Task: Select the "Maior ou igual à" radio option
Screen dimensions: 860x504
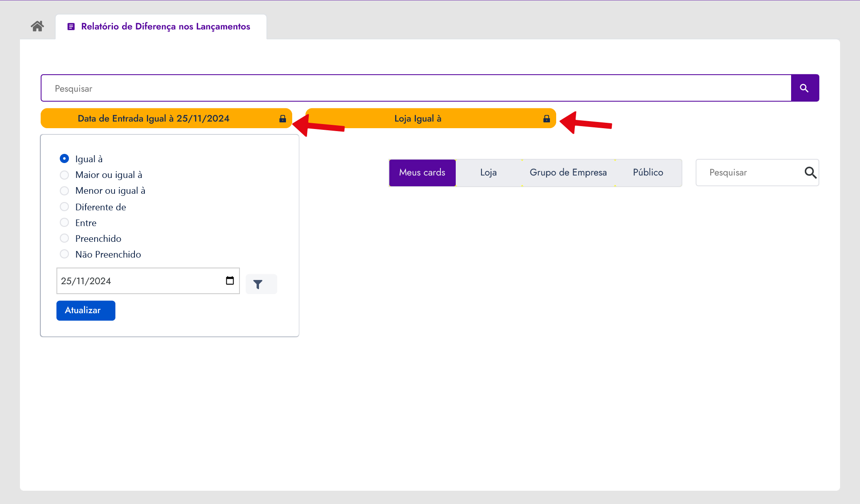Action: click(64, 175)
